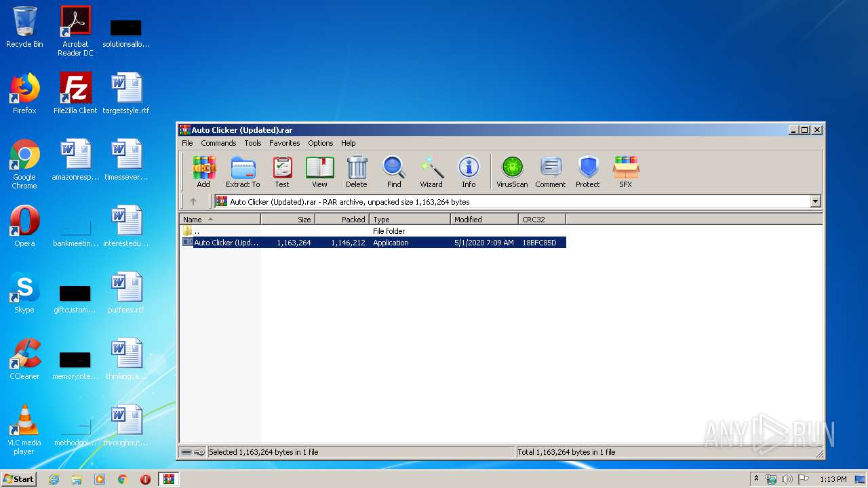Viewport: 868px width, 488px height.
Task: Open the Favorites menu
Action: click(285, 143)
